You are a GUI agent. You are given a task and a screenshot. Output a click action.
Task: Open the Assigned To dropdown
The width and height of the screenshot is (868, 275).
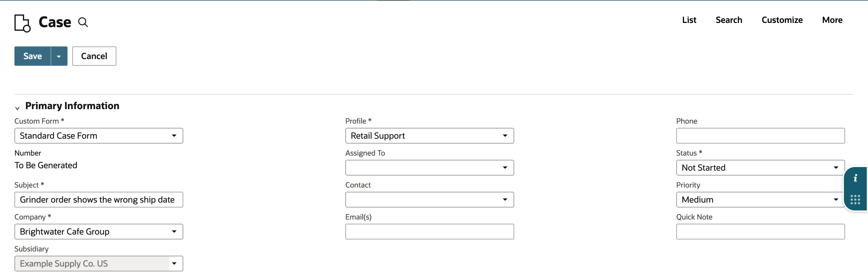coord(429,167)
